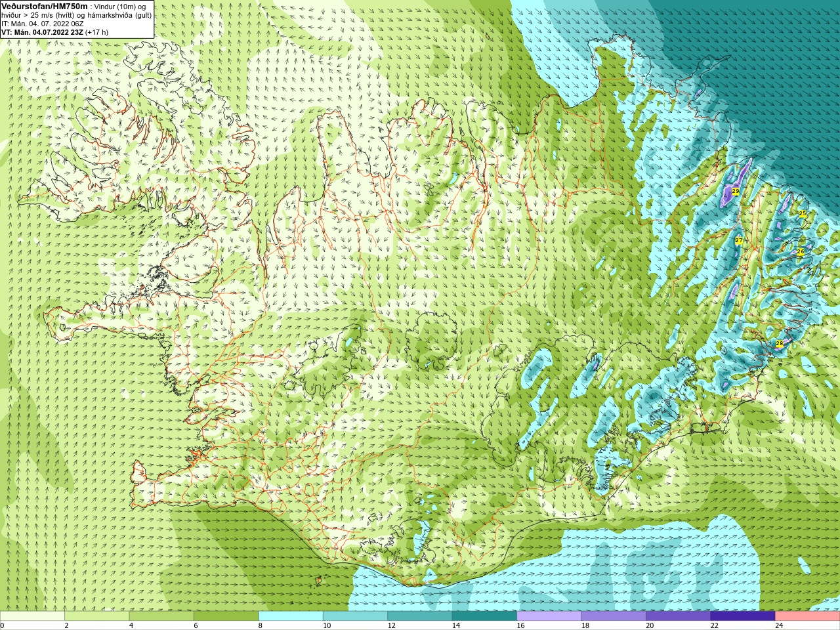Click the legend scale label '6'
The height and width of the screenshot is (630, 840).
(196, 625)
